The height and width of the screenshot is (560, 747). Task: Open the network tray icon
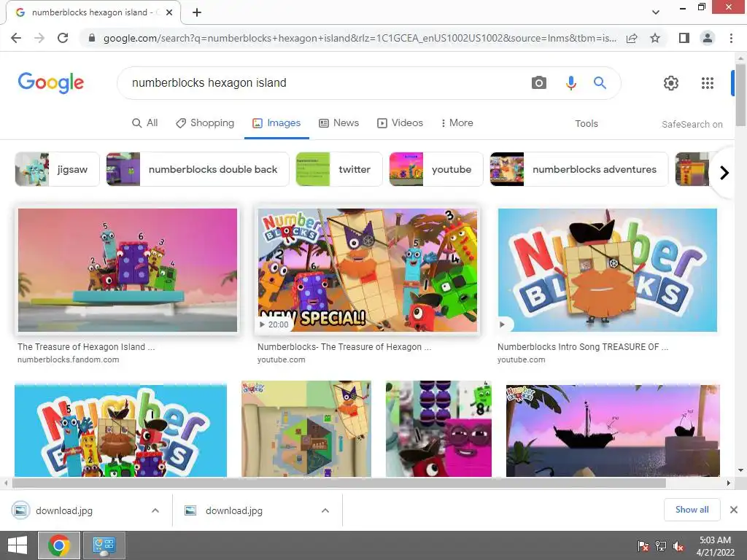661,546
